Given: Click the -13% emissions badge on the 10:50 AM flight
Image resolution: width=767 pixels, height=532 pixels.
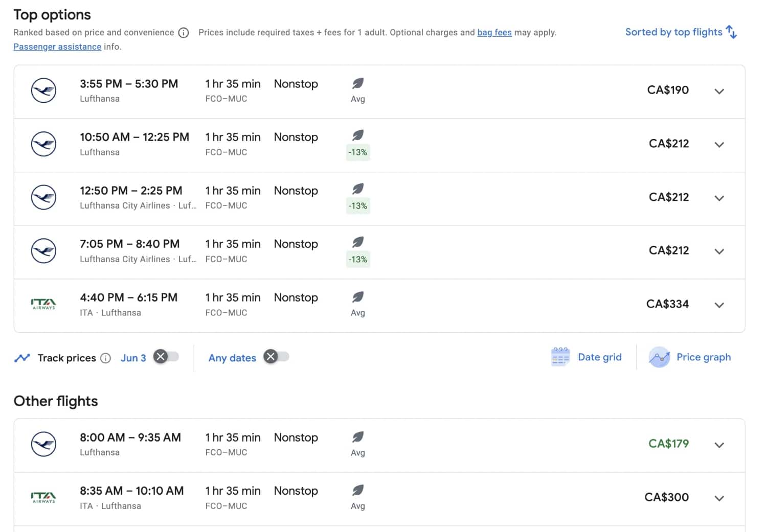Looking at the screenshot, I should pyautogui.click(x=358, y=152).
